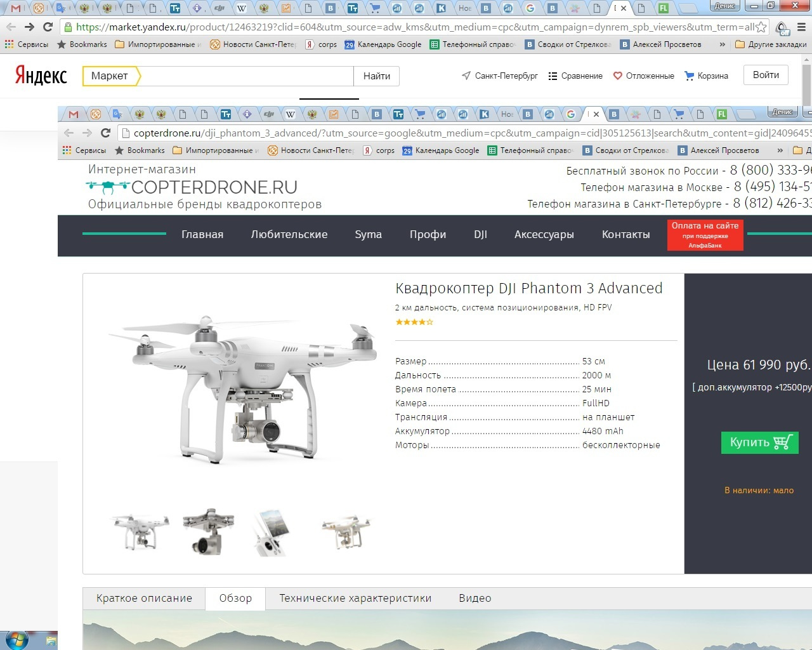Switch to the FL tab in the Yandex Market window
812x650 pixels.
point(663,8)
